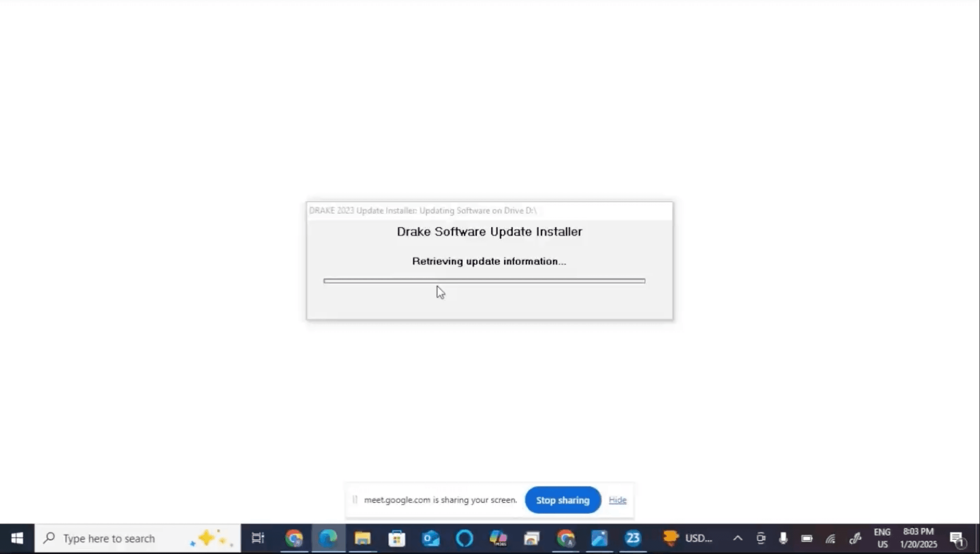Viewport: 980px width, 554px height.
Task: Switch to Microsoft Edge on the taskbar
Action: point(328,538)
